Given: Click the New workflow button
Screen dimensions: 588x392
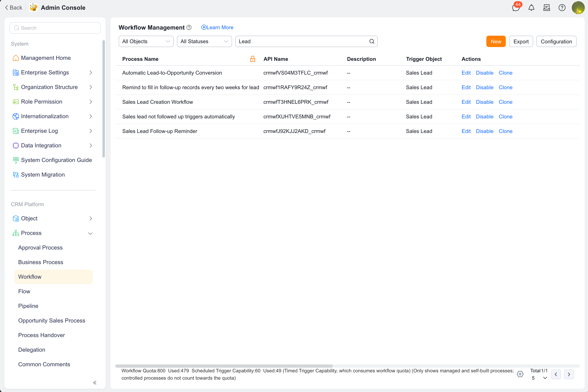Looking at the screenshot, I should (496, 41).
